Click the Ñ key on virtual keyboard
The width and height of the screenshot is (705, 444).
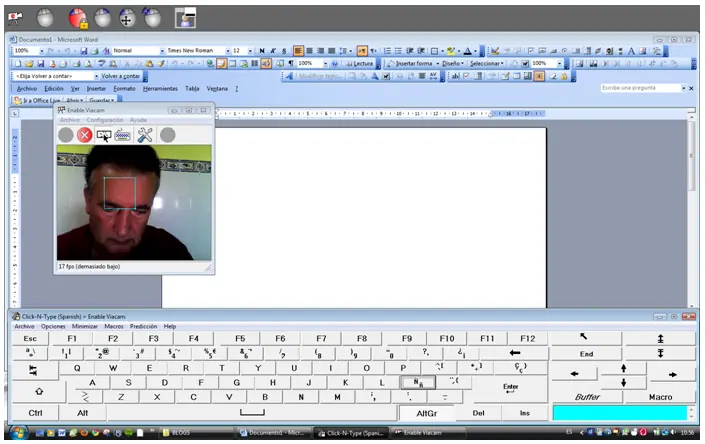(x=418, y=382)
